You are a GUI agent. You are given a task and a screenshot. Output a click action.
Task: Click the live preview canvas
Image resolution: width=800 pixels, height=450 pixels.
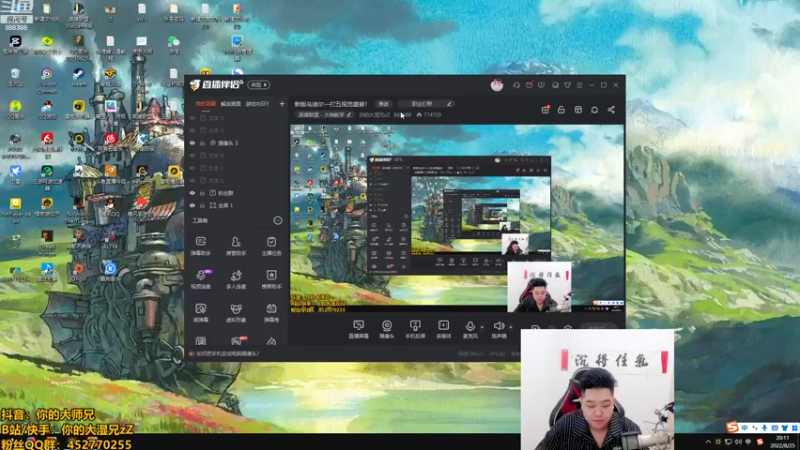457,218
